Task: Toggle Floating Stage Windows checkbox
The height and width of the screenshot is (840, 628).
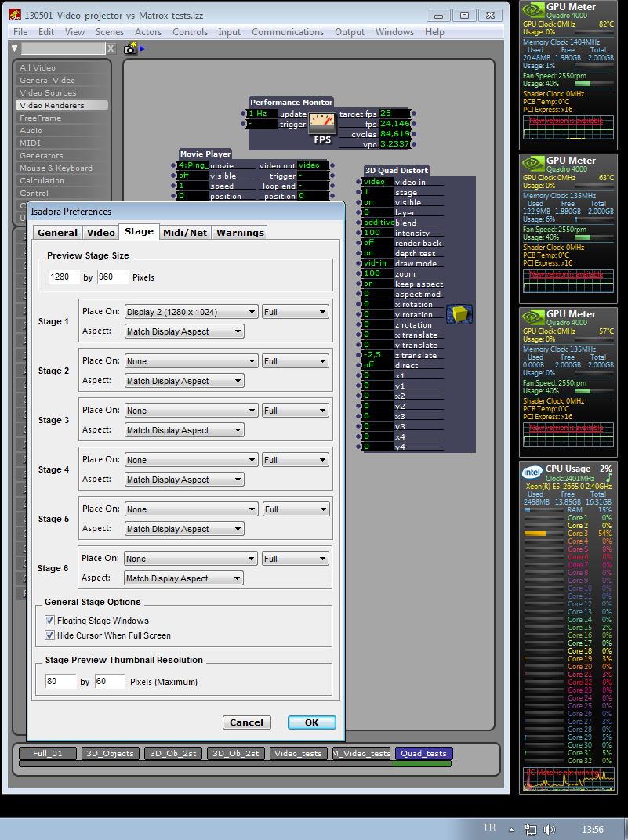Action: click(x=50, y=621)
